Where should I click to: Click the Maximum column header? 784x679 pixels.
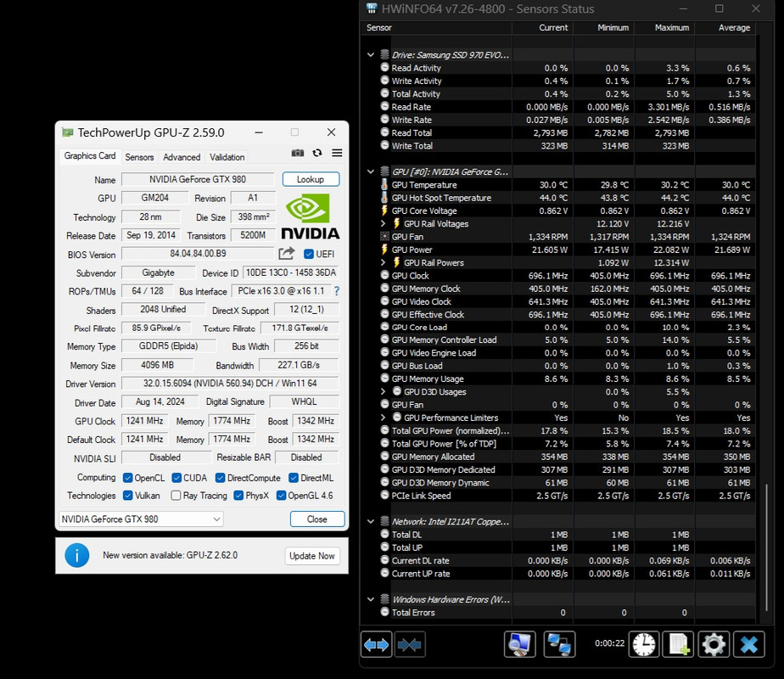pyautogui.click(x=664, y=27)
